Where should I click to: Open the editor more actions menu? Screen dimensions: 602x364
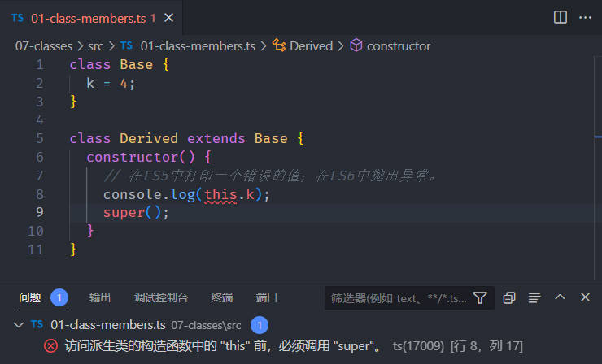coord(585,17)
